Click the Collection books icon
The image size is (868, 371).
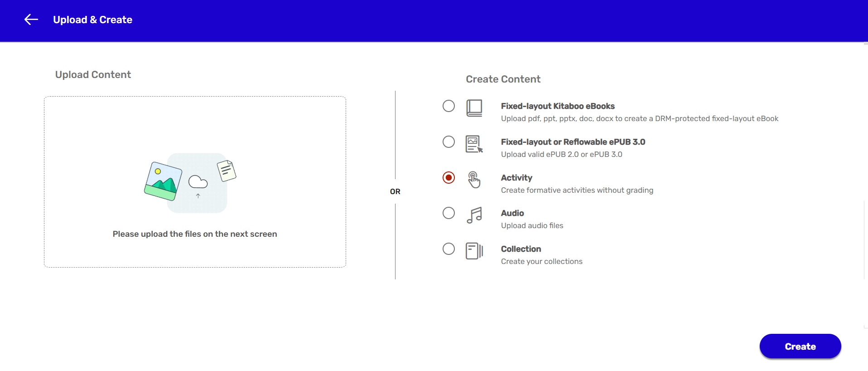point(474,251)
